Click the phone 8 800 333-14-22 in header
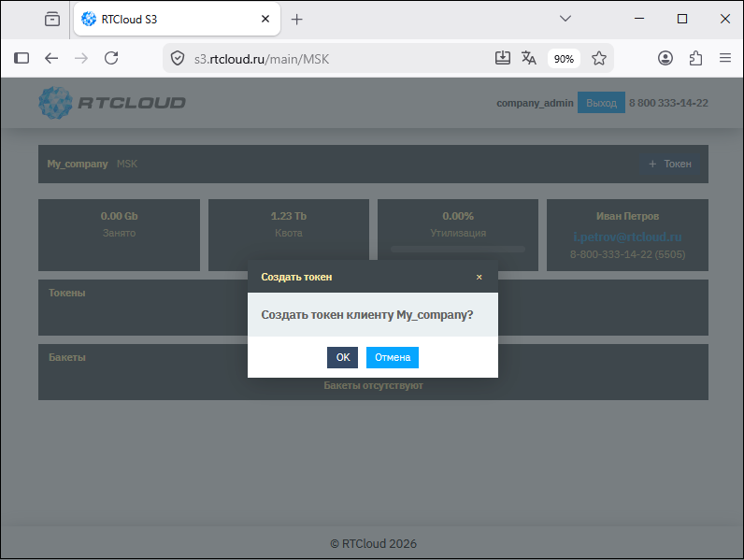The image size is (744, 560). coord(668,103)
